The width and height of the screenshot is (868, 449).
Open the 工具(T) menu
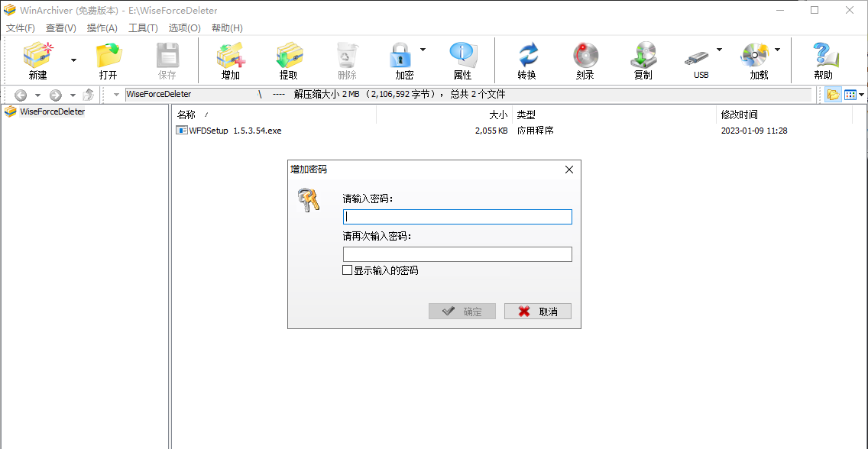click(x=144, y=27)
